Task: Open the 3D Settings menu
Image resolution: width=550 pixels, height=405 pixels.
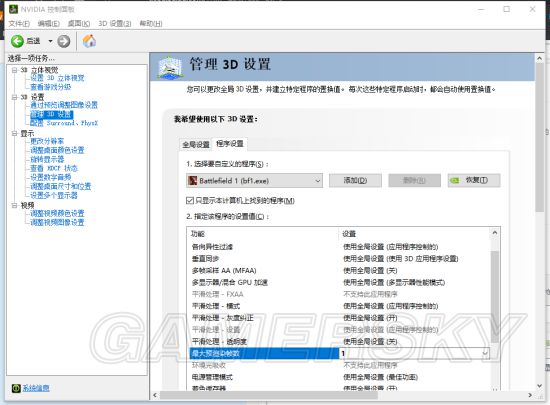Action: pyautogui.click(x=115, y=23)
